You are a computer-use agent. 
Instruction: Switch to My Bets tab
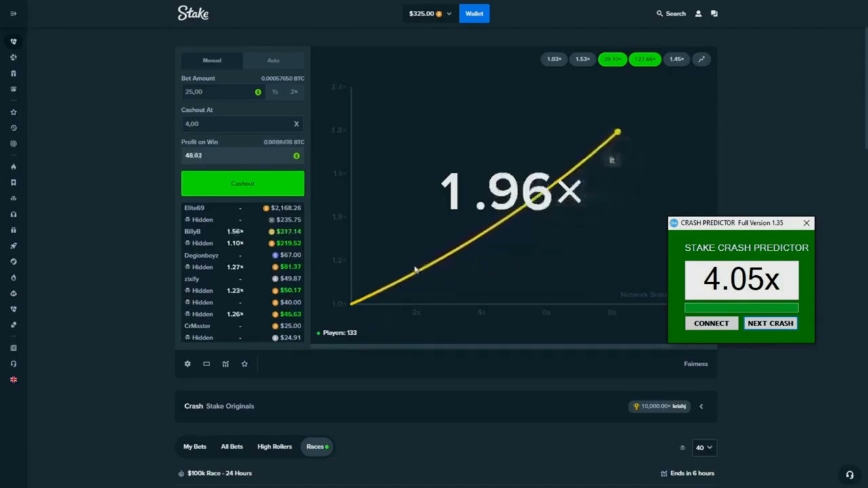tap(195, 447)
